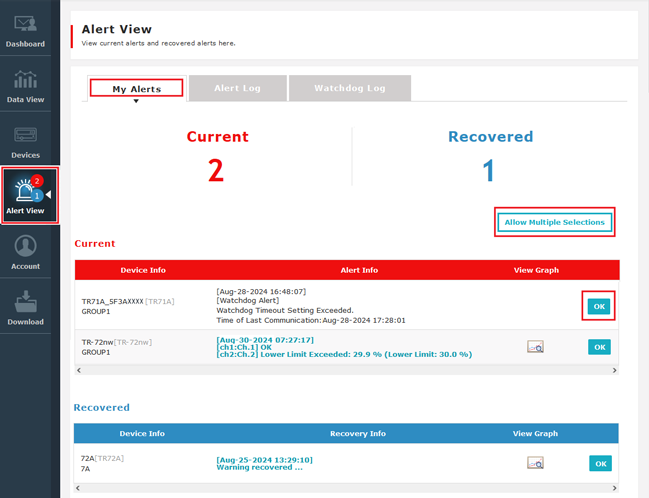Open the Download sidebar icon

click(x=25, y=307)
